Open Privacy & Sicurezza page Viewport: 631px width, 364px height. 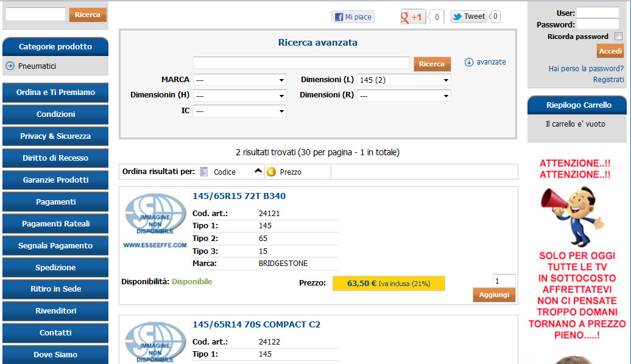click(x=55, y=136)
